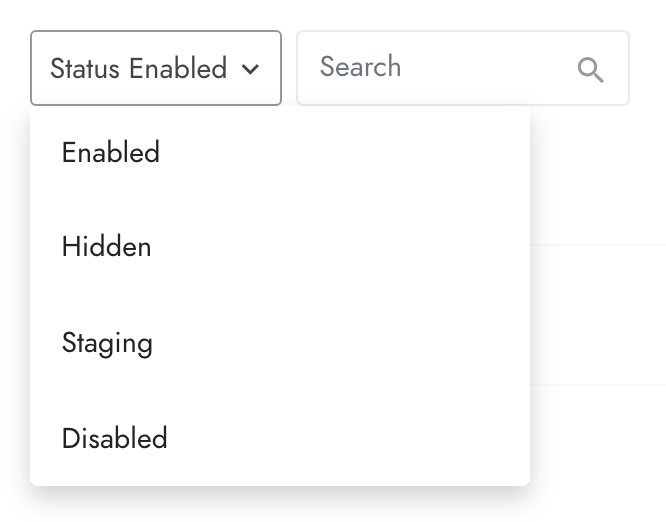
Task: Focus the Search input field
Action: 463,68
